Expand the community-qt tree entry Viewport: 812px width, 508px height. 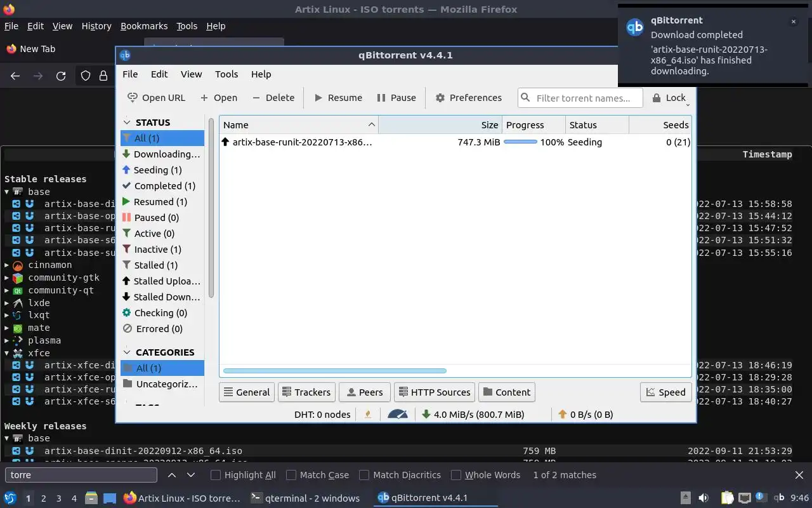7,290
